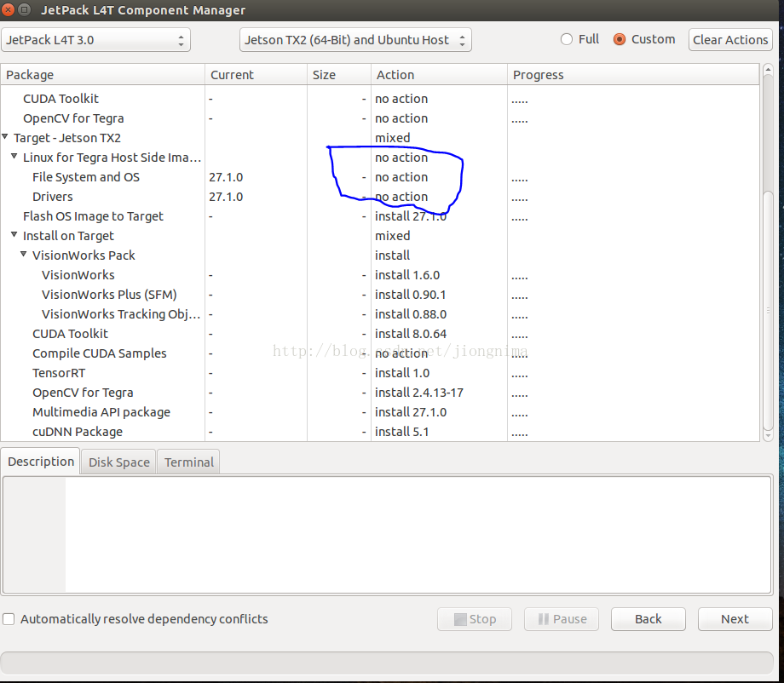Click the install 0.88.0 action text
784x683 pixels.
pyautogui.click(x=411, y=313)
